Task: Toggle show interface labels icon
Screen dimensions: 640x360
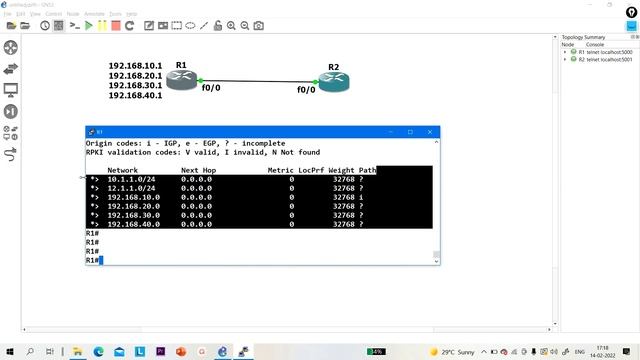Action: coord(59,26)
